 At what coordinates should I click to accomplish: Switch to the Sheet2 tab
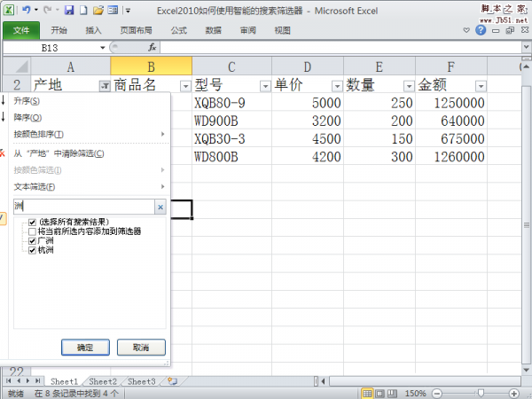point(103,381)
